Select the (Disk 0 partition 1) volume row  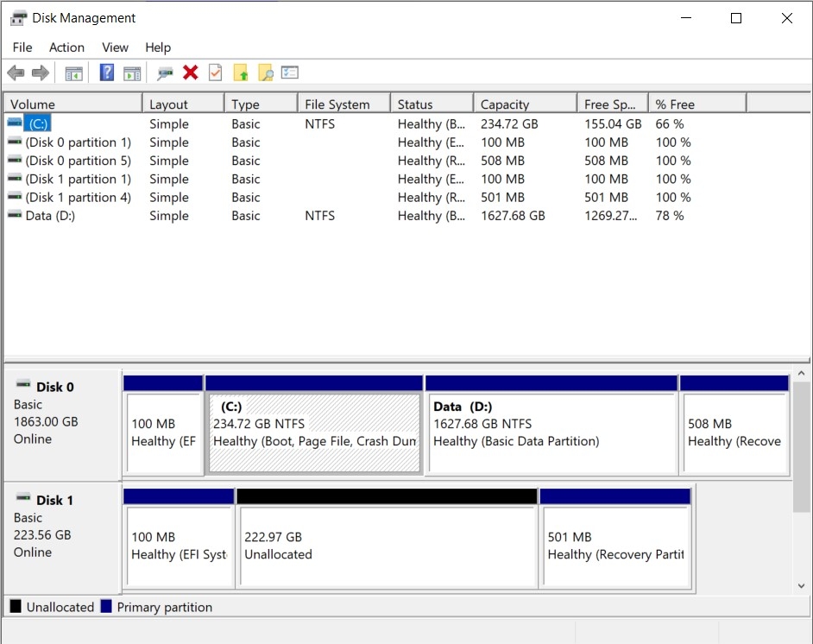click(375, 142)
